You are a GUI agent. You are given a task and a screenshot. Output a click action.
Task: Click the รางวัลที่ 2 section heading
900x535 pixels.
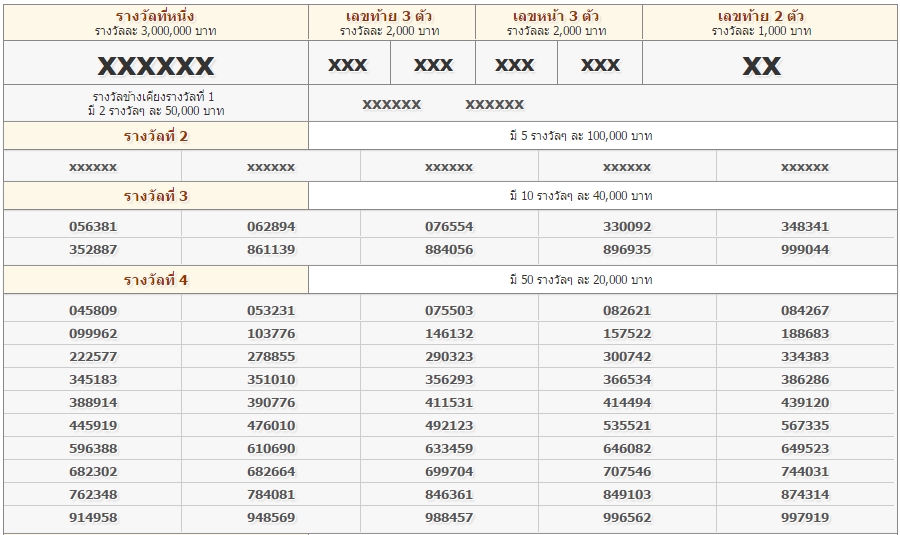[x=156, y=136]
